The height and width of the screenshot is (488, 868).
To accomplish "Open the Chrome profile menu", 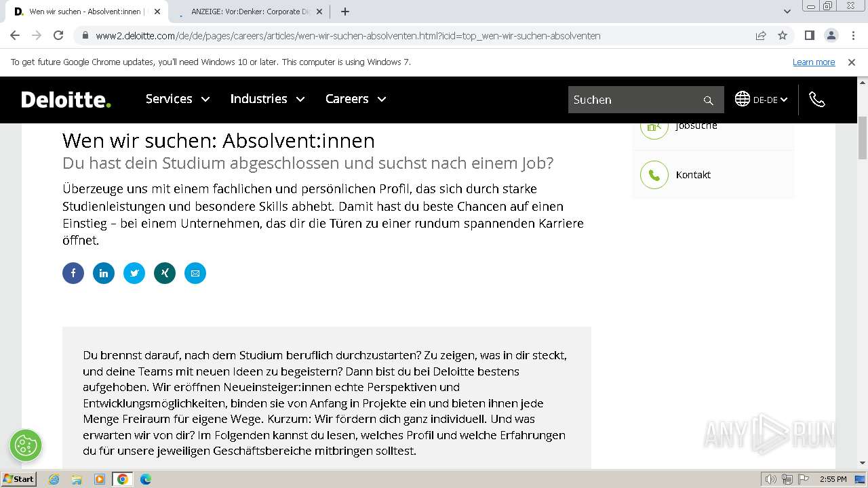I will (831, 36).
